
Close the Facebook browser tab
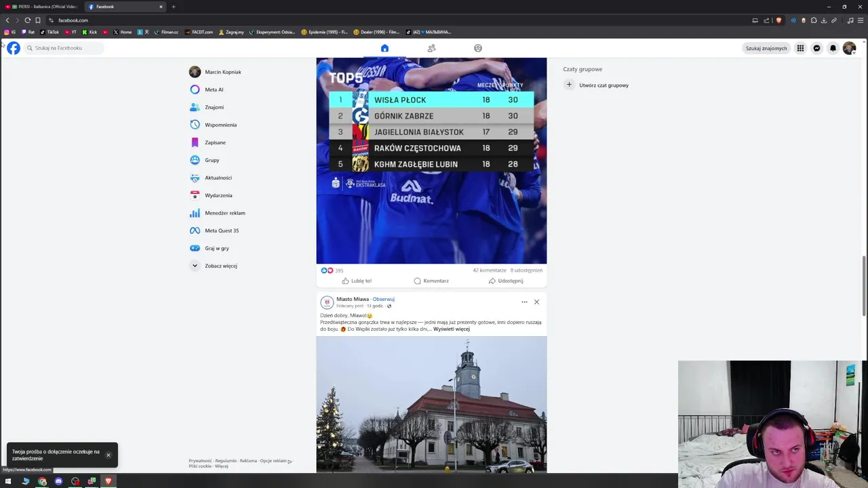(161, 7)
